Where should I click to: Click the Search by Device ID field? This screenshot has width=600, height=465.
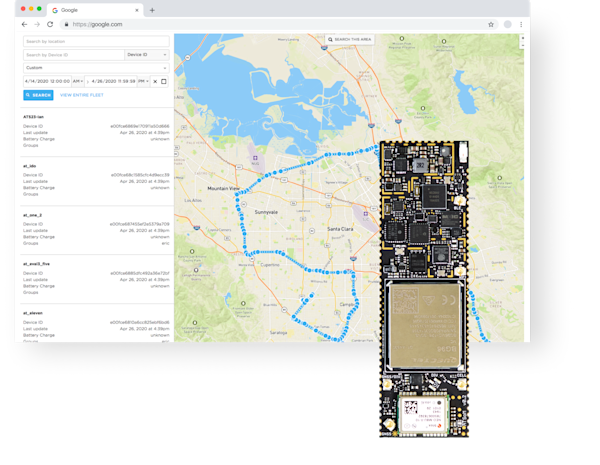pyautogui.click(x=74, y=55)
